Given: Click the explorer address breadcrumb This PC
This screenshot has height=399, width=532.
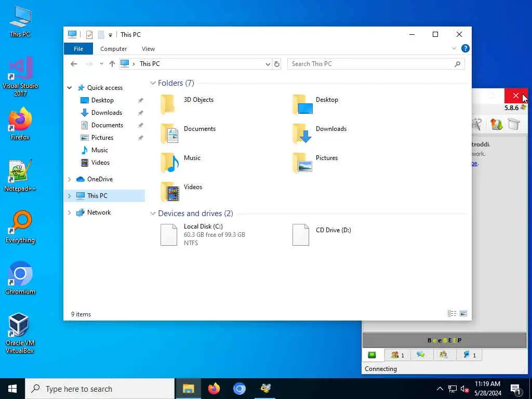Looking at the screenshot, I should coord(150,64).
